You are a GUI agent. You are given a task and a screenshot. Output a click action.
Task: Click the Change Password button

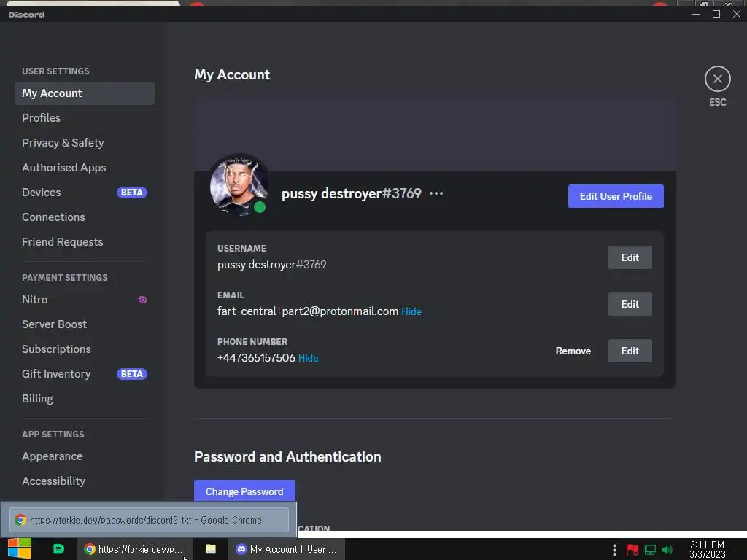pyautogui.click(x=244, y=491)
